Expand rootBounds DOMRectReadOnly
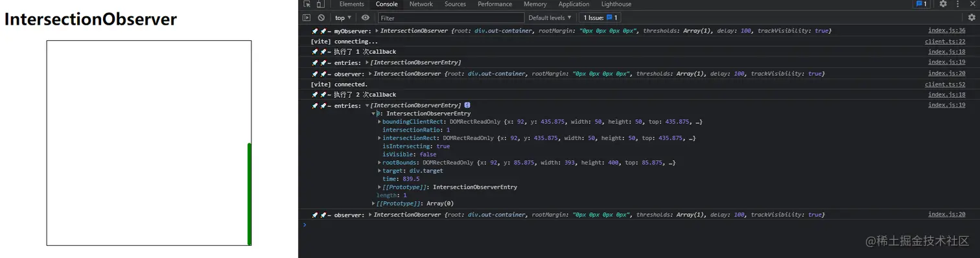Screen dimensions: 980x258 380,163
